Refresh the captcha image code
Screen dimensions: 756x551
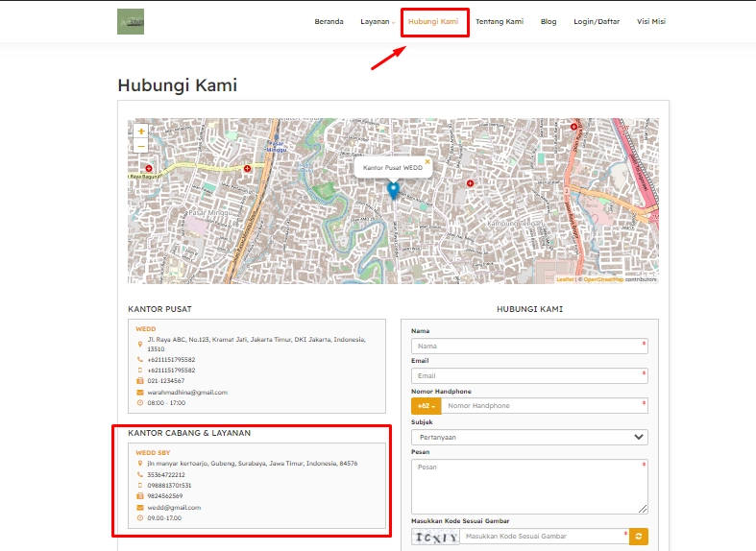[x=639, y=537]
